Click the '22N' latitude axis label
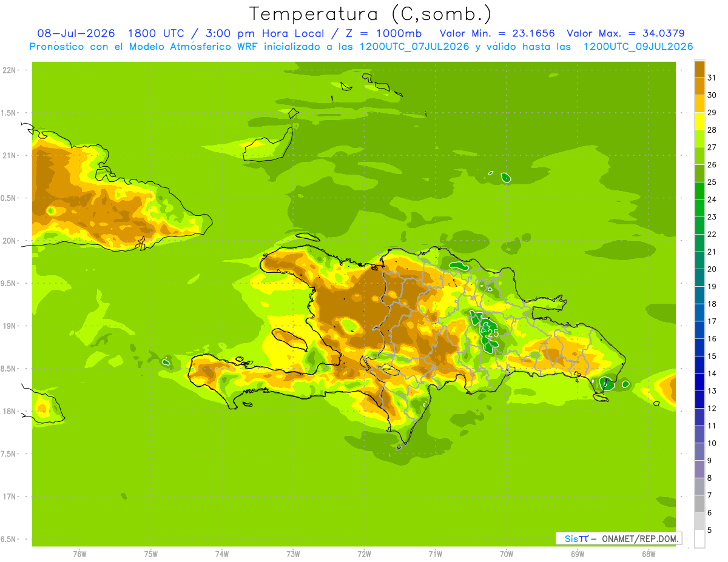Image resolution: width=728 pixels, height=562 pixels. pos(10,70)
